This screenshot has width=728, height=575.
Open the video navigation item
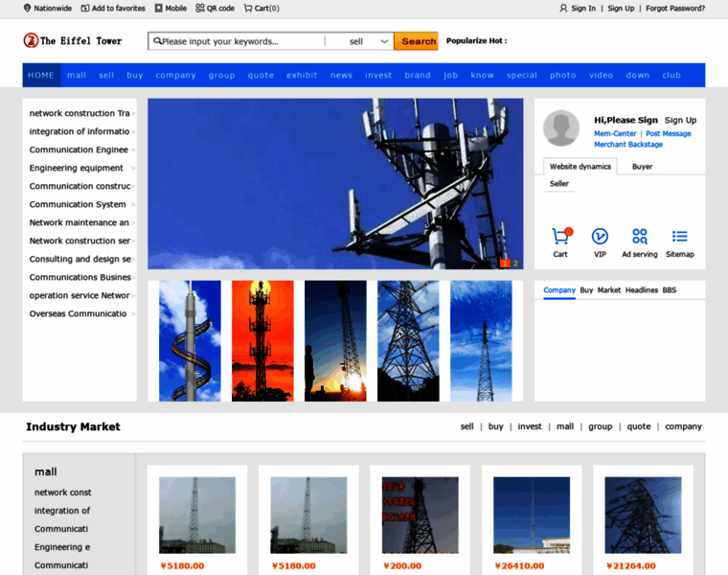click(x=601, y=75)
